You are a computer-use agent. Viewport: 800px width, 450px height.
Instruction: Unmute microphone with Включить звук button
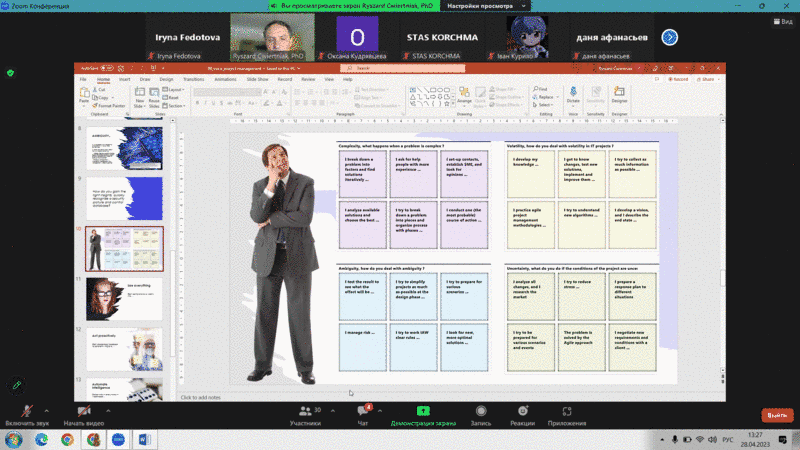(x=26, y=412)
